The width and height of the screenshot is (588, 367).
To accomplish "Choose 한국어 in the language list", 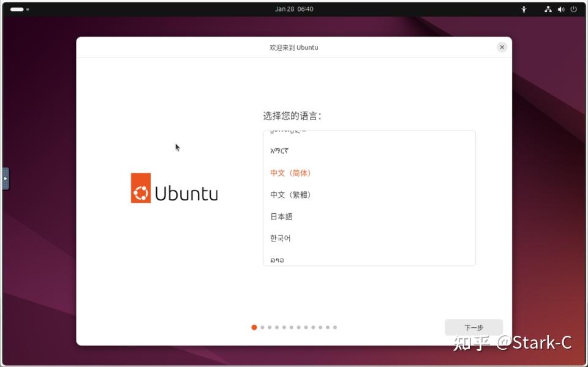I will pyautogui.click(x=369, y=238).
